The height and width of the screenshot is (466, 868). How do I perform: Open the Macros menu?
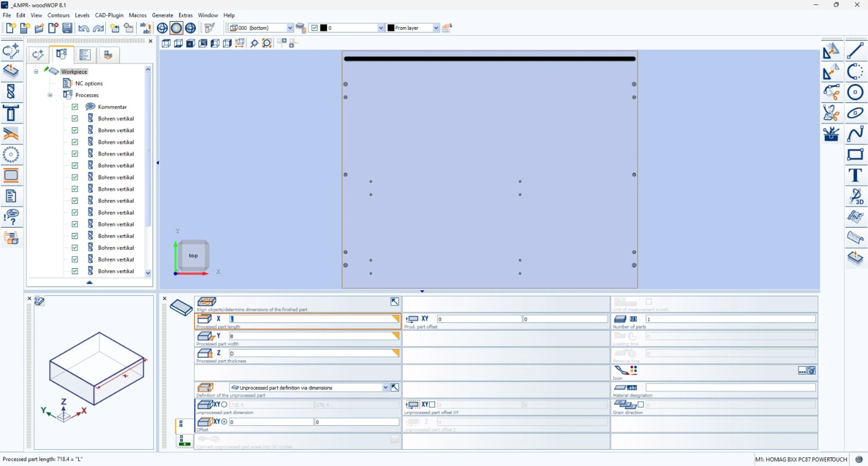[138, 15]
